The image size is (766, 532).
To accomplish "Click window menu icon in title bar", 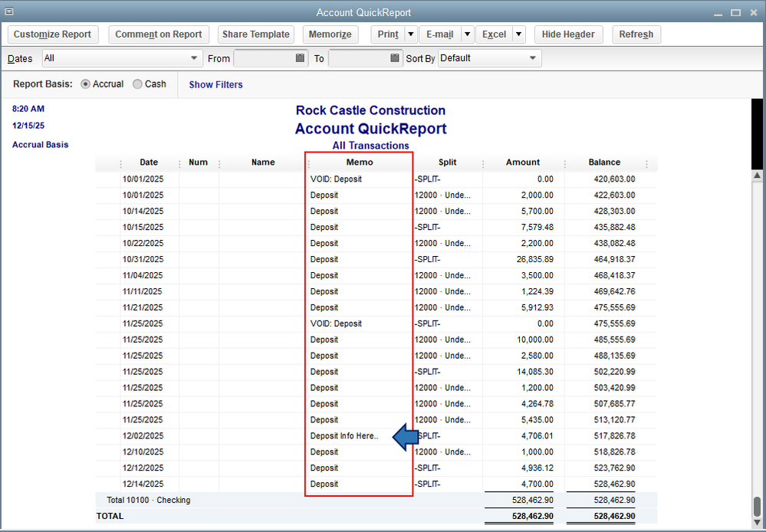I will coord(9,11).
